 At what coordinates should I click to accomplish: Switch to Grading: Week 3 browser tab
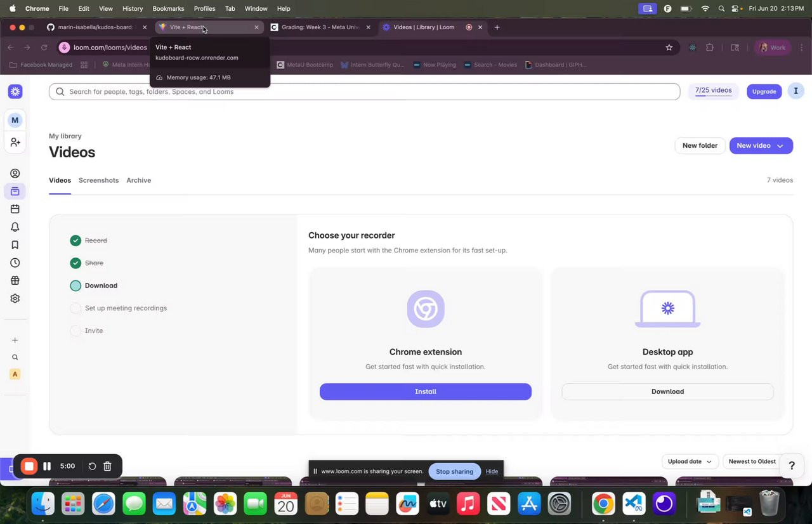coord(320,27)
